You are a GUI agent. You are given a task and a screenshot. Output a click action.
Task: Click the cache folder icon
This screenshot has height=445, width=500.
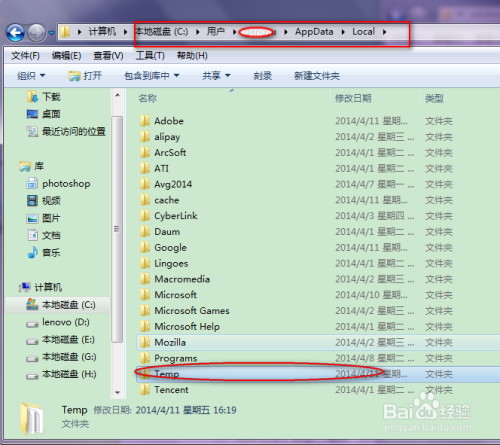pyautogui.click(x=145, y=200)
